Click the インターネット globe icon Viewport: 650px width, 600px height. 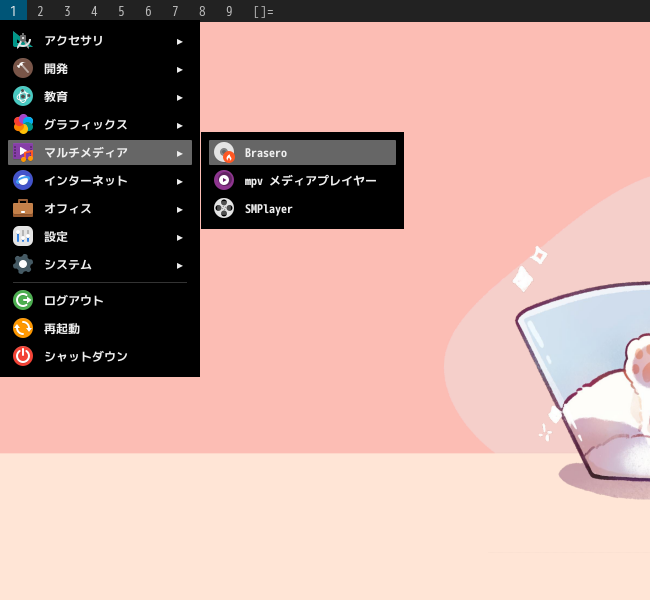[23, 180]
